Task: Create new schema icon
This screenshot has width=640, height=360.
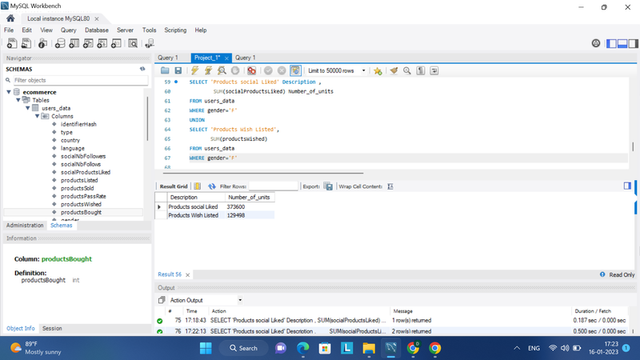Action: [x=60, y=43]
